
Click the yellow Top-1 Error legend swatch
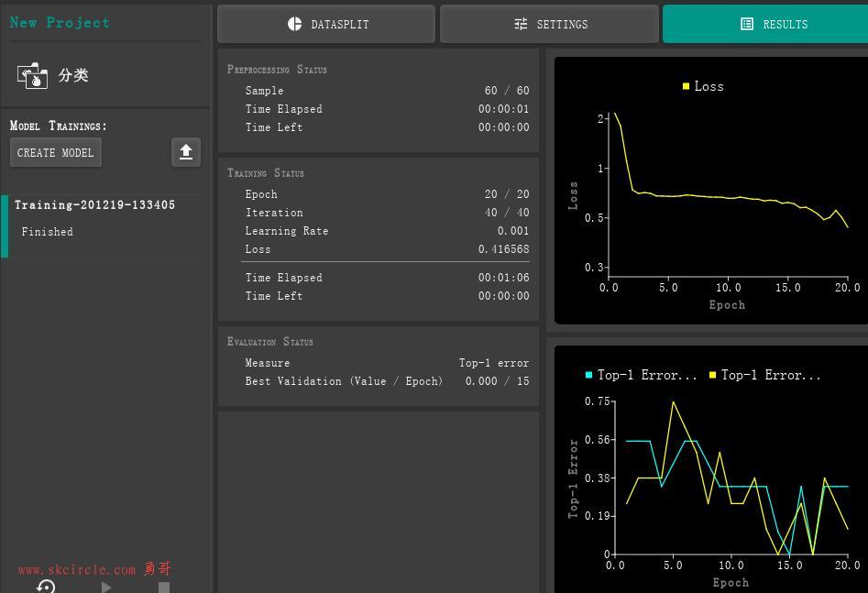(712, 375)
